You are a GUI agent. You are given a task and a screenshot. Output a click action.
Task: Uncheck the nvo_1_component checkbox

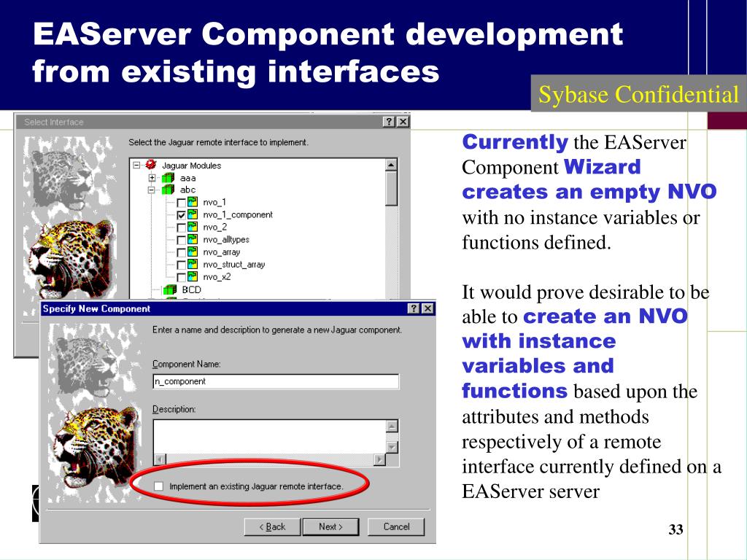[181, 215]
